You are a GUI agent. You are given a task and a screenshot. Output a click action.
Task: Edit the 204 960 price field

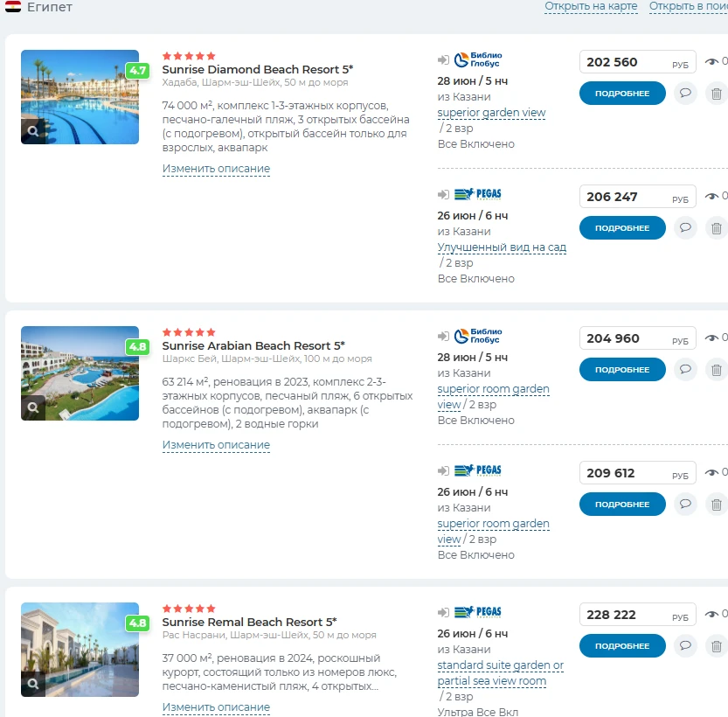click(x=637, y=338)
